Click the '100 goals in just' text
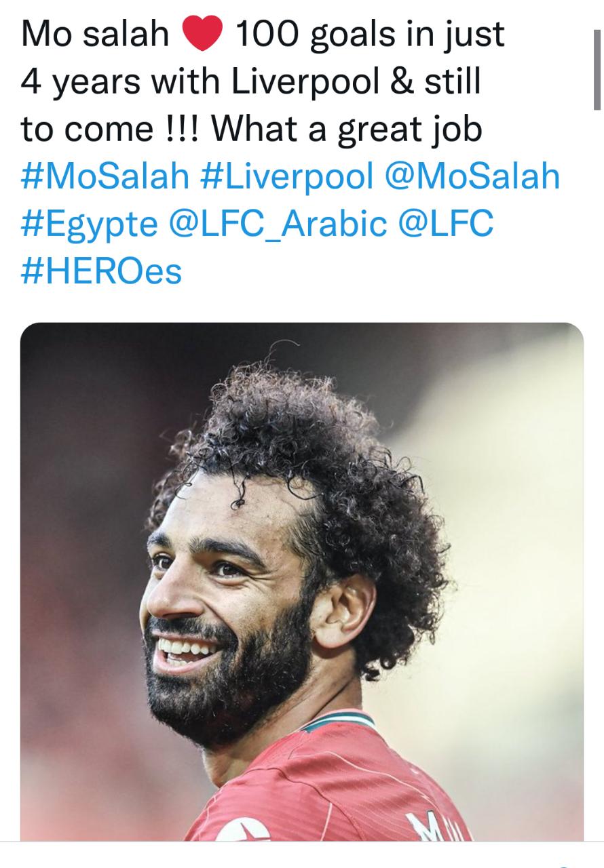The width and height of the screenshot is (604, 868). 370,35
